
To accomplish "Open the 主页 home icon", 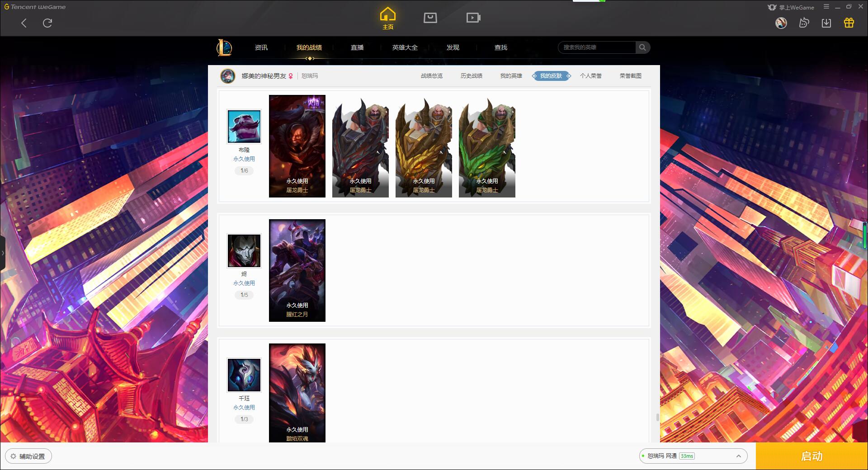I will [388, 19].
